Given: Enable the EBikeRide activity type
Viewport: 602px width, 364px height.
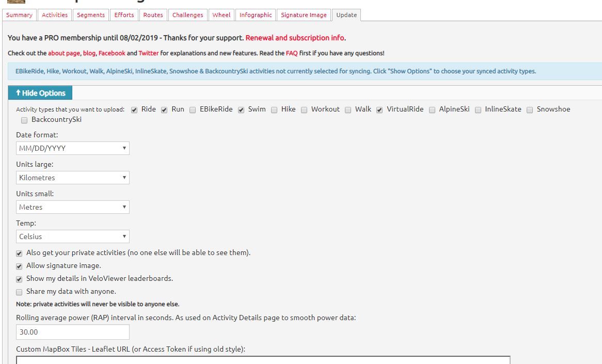Looking at the screenshot, I should [x=193, y=110].
